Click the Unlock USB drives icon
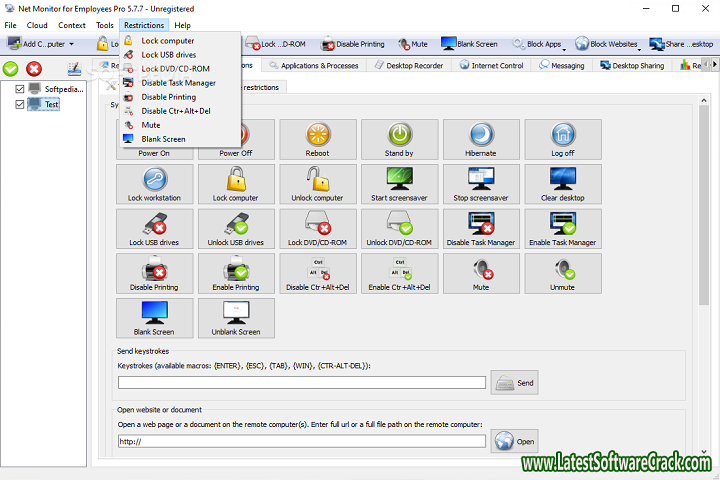720x480 pixels. click(x=236, y=228)
